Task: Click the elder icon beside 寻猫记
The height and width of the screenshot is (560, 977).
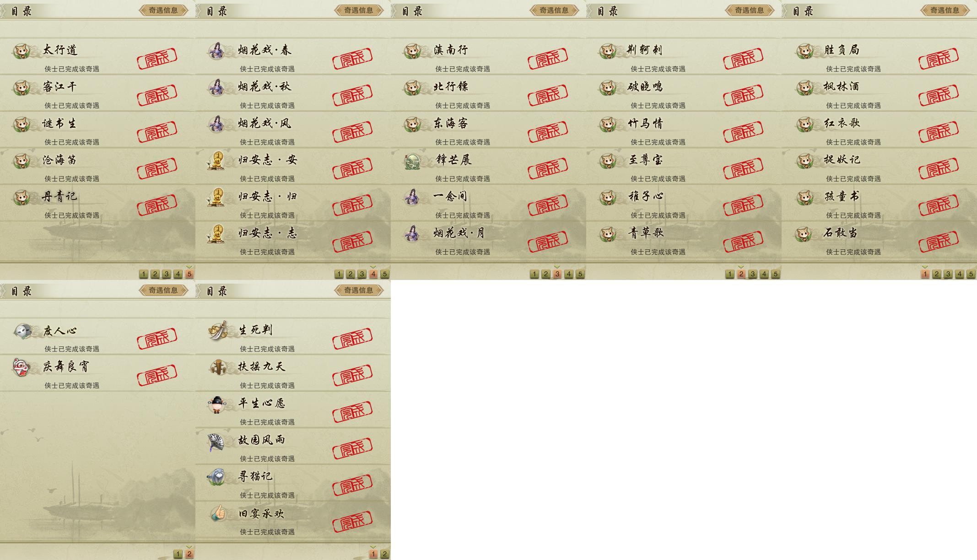Action: coord(216,477)
